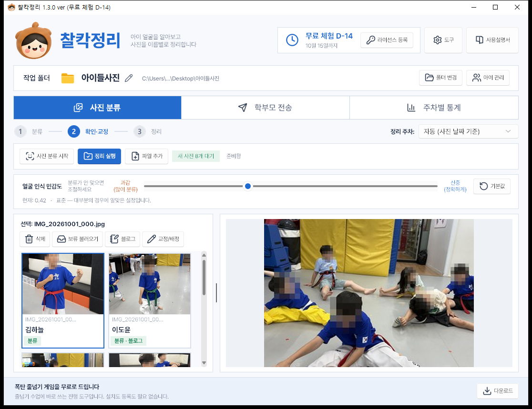This screenshot has height=409, width=532.
Task: Click the 교정/배정 button
Action: [163, 239]
